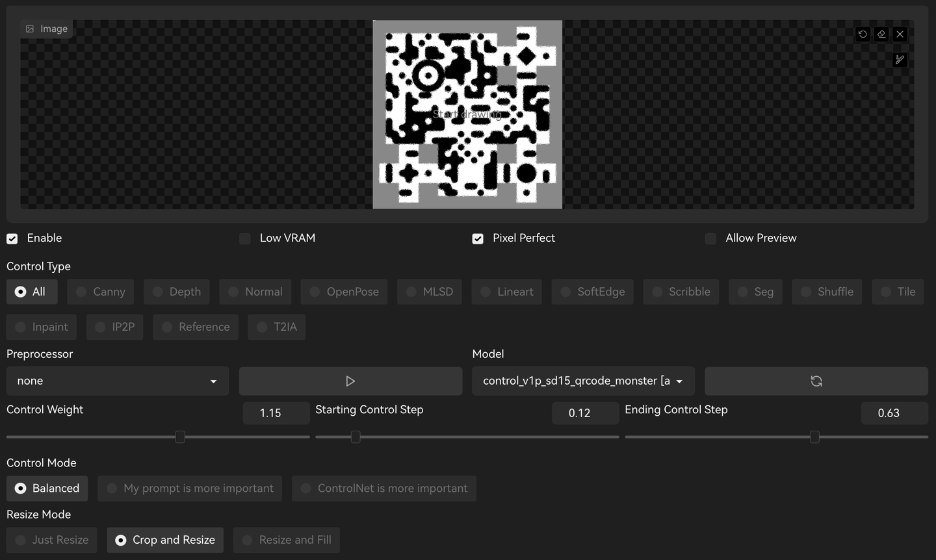Select ControlNet is more important mode

point(383,489)
